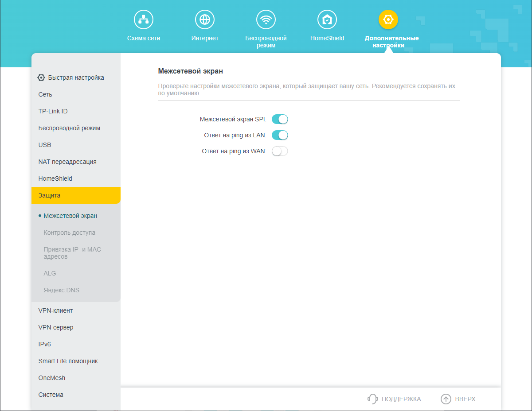Open the Схема сети network map icon
The image size is (532, 411).
tap(144, 19)
